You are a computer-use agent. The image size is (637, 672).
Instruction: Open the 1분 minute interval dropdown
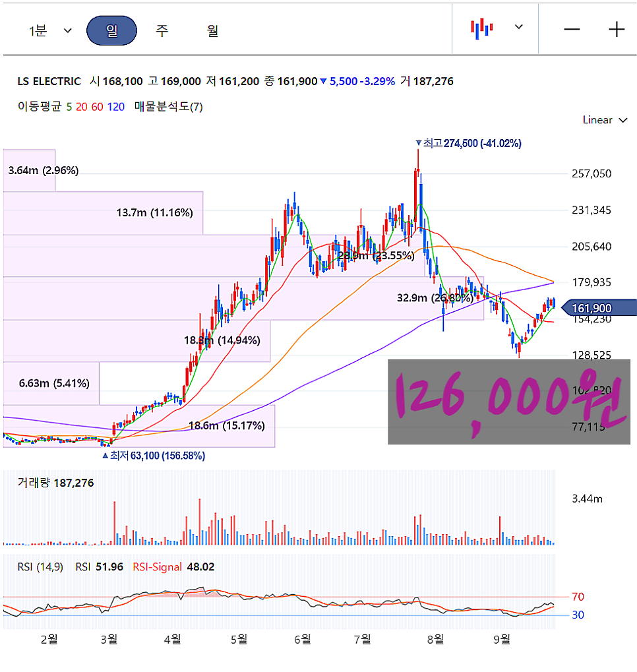(49, 31)
